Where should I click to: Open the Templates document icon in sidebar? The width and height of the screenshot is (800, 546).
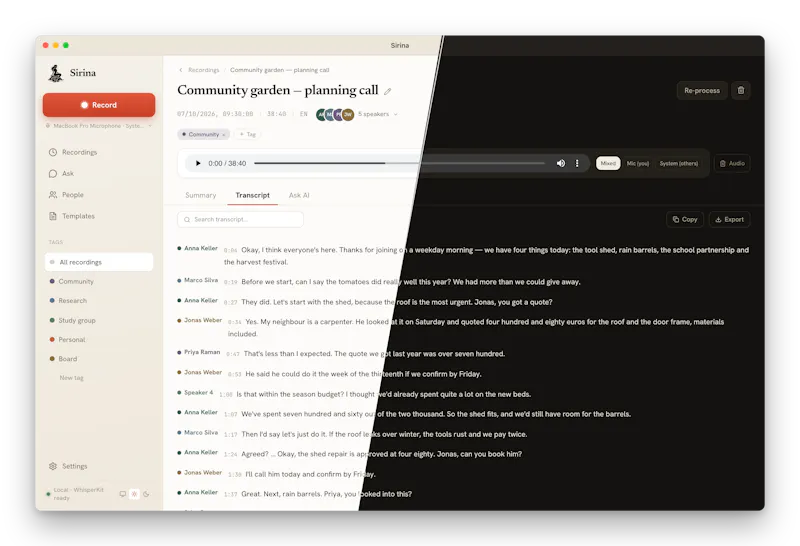coord(53,216)
